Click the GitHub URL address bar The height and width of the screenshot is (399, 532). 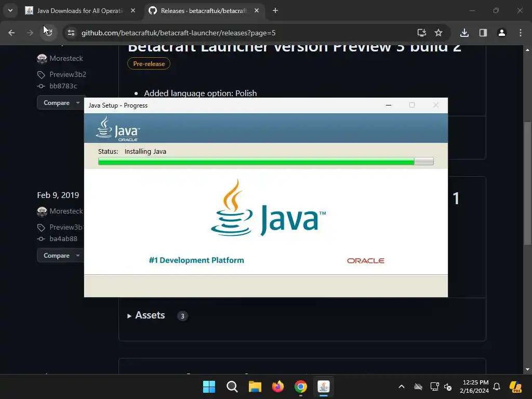[x=178, y=33]
